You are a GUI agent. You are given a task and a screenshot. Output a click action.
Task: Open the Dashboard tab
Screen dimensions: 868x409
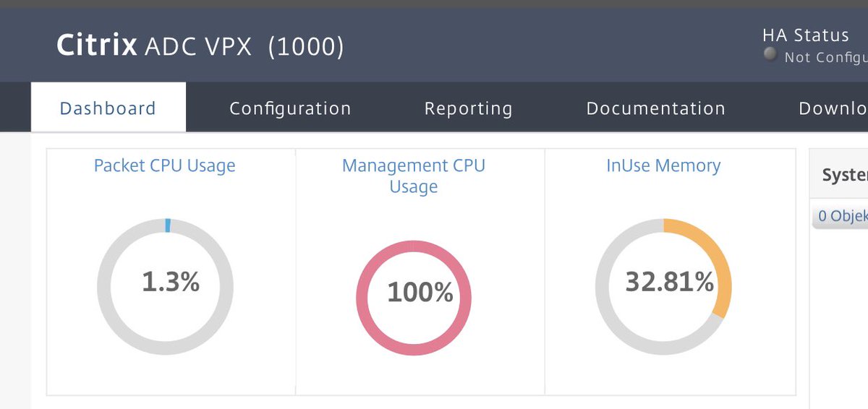[x=108, y=108]
